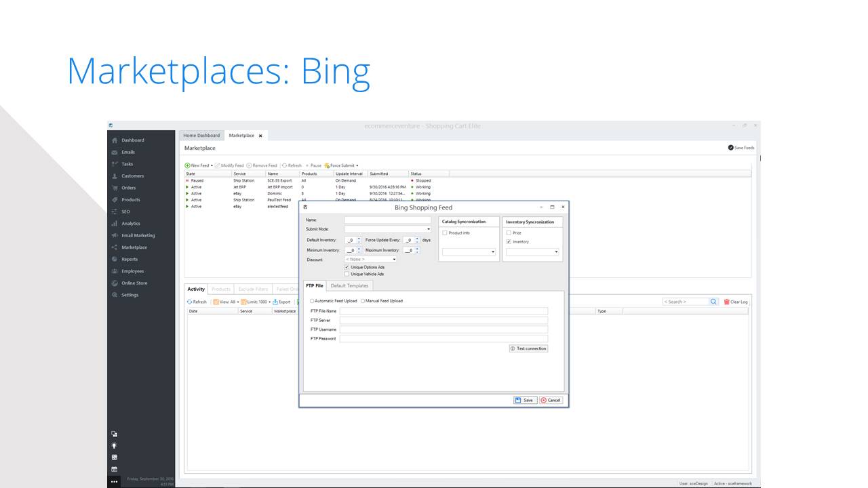
Task: Open SEO section in sidebar
Action: [x=126, y=211]
